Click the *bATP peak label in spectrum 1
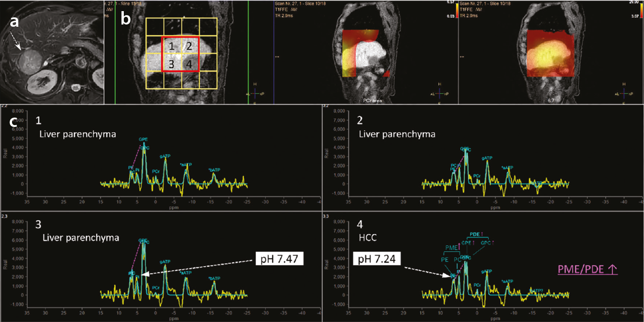The width and height of the screenshot is (644, 322). (x=214, y=170)
